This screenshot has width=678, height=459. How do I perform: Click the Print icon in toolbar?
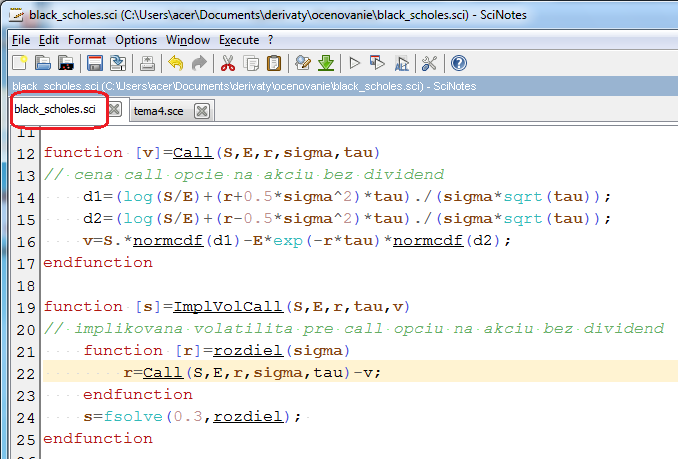click(147, 64)
